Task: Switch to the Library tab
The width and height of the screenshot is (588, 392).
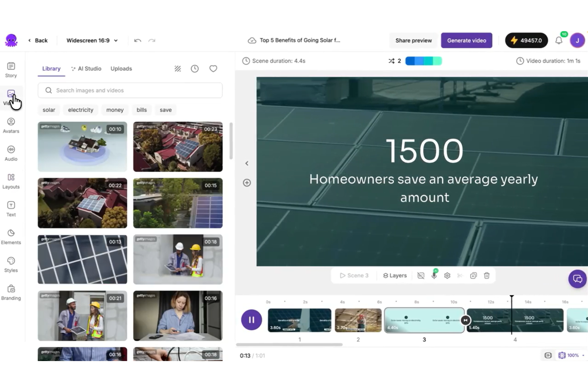Action: [x=51, y=69]
